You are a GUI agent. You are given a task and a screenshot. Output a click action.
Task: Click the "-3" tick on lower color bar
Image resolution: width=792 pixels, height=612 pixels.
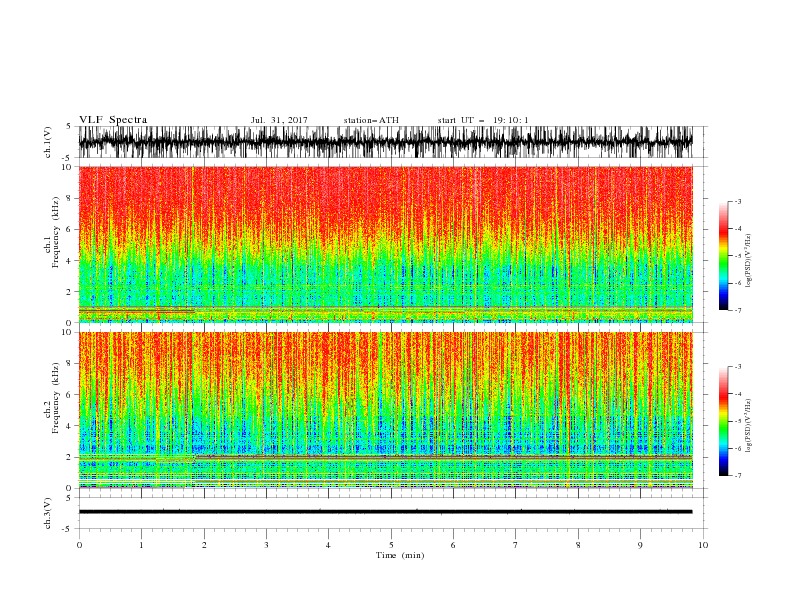(x=738, y=367)
